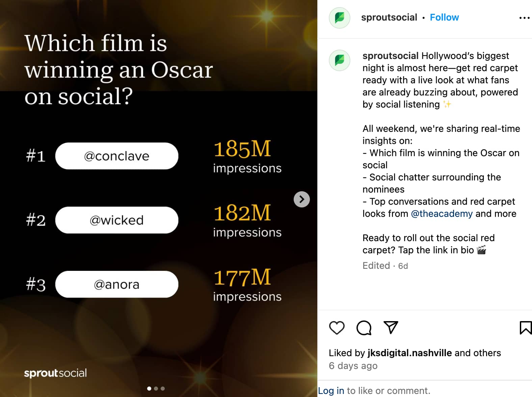Viewport: 532px width, 397px height.
Task: View the 'others' who liked the post
Action: click(x=487, y=353)
